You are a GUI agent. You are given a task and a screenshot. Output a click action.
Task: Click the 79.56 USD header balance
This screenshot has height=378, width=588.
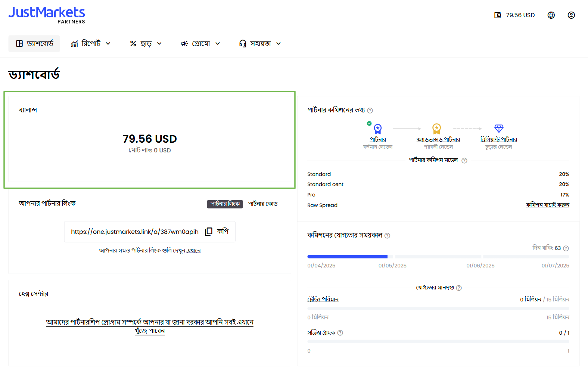click(x=520, y=15)
